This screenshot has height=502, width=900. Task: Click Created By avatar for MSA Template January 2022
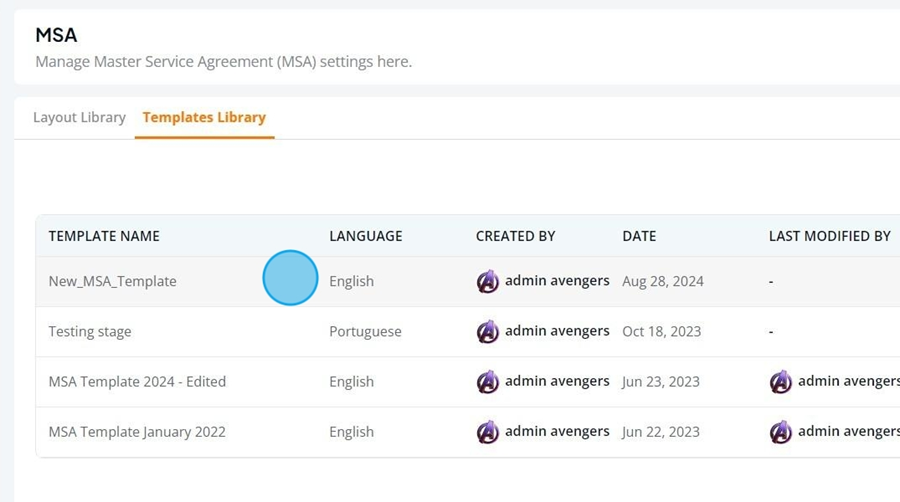click(488, 432)
